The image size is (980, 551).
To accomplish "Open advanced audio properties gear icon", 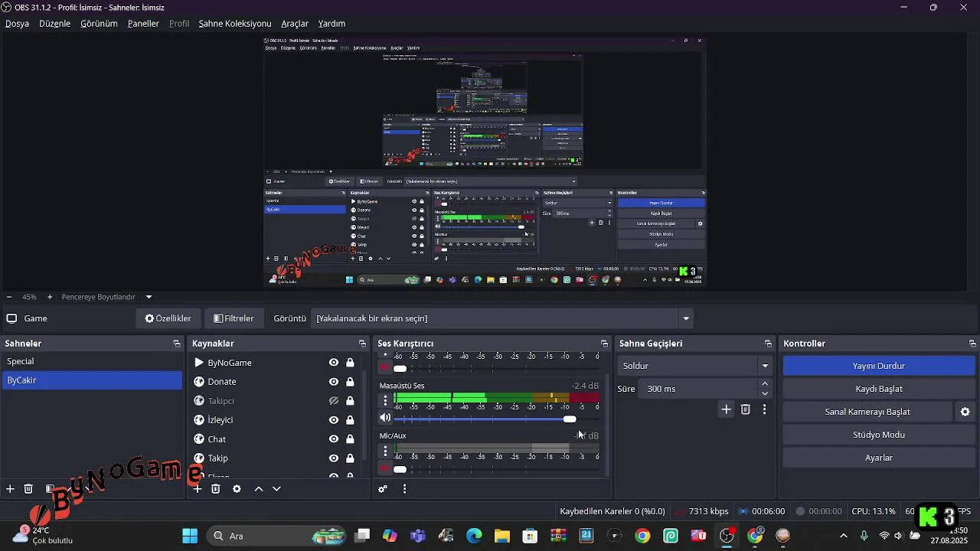I will 383,489.
